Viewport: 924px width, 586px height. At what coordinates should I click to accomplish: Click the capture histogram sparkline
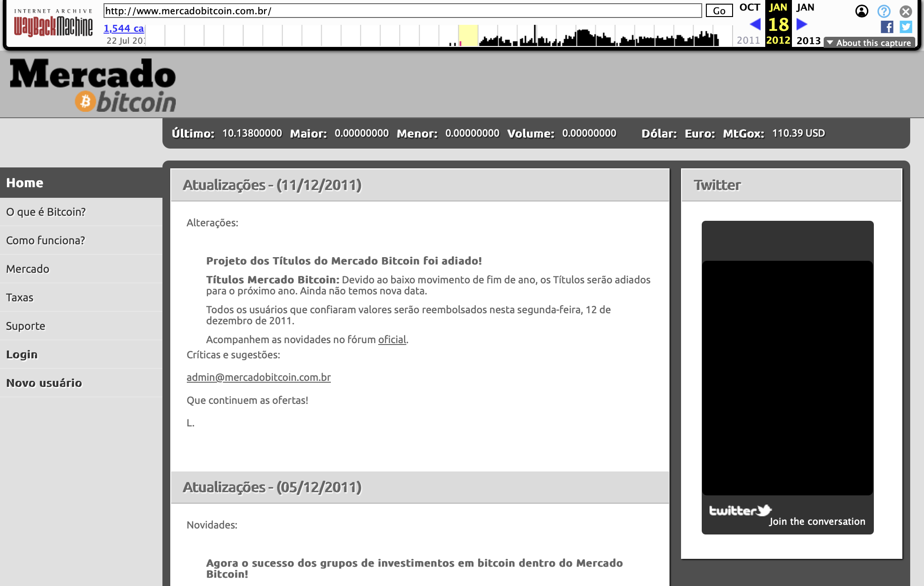click(439, 35)
